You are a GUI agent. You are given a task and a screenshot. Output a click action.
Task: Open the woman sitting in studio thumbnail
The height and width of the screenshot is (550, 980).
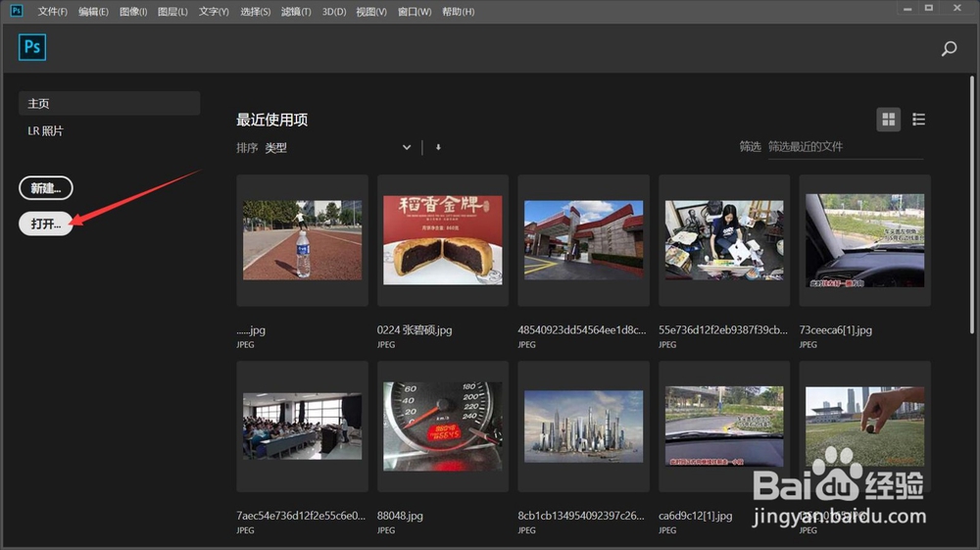[x=724, y=240]
